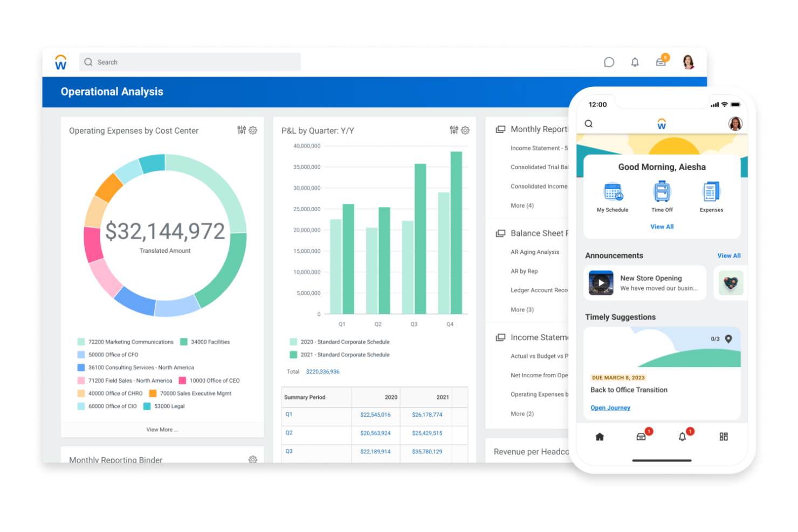Open the Consolidated Trial Bal report
Screen dimensions: 798x532
click(x=539, y=167)
